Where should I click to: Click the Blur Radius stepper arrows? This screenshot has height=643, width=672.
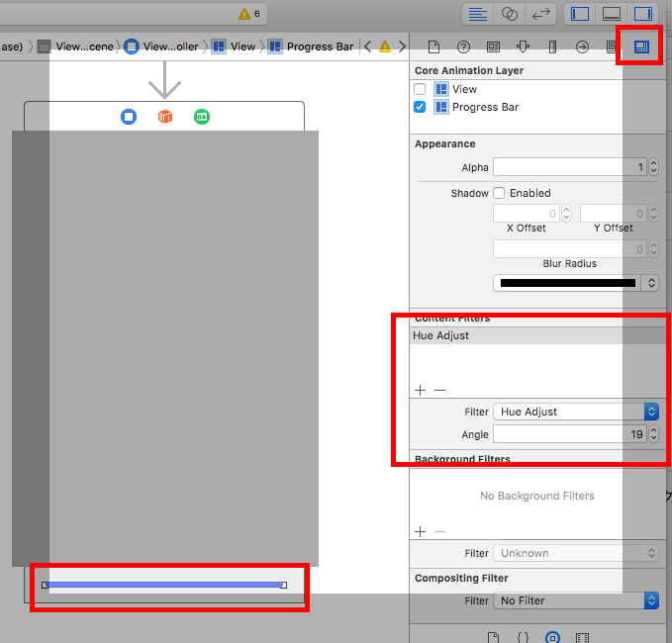pyautogui.click(x=653, y=249)
